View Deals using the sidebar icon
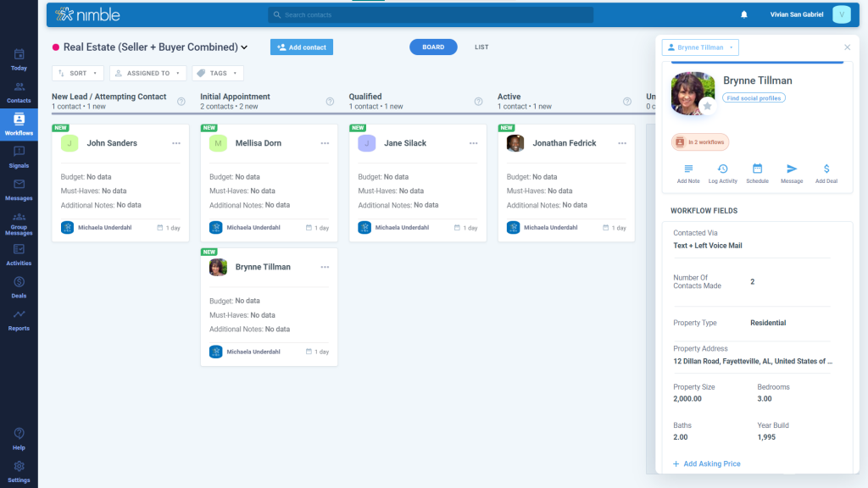 point(18,288)
